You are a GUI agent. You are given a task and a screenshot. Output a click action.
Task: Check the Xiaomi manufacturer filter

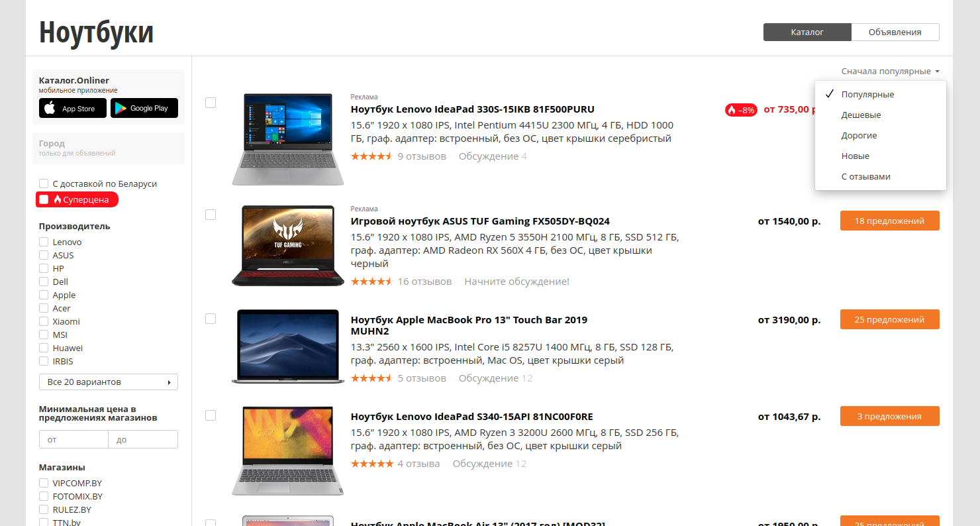(44, 321)
